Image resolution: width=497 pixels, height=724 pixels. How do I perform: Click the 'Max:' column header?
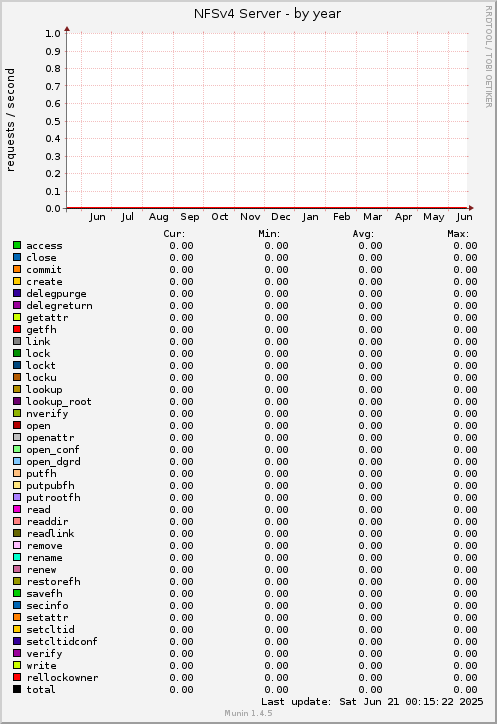(458, 234)
